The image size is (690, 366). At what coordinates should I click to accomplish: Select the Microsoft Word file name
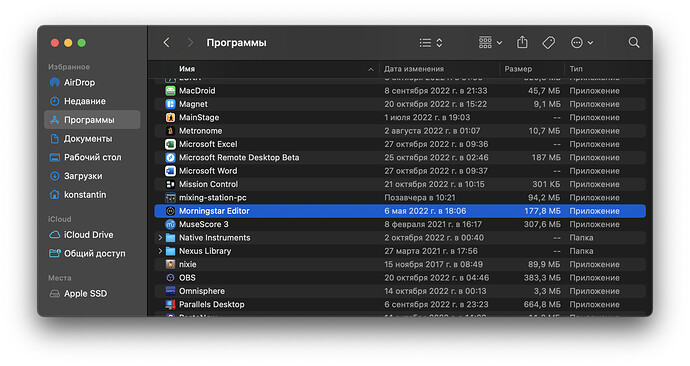pyautogui.click(x=208, y=171)
